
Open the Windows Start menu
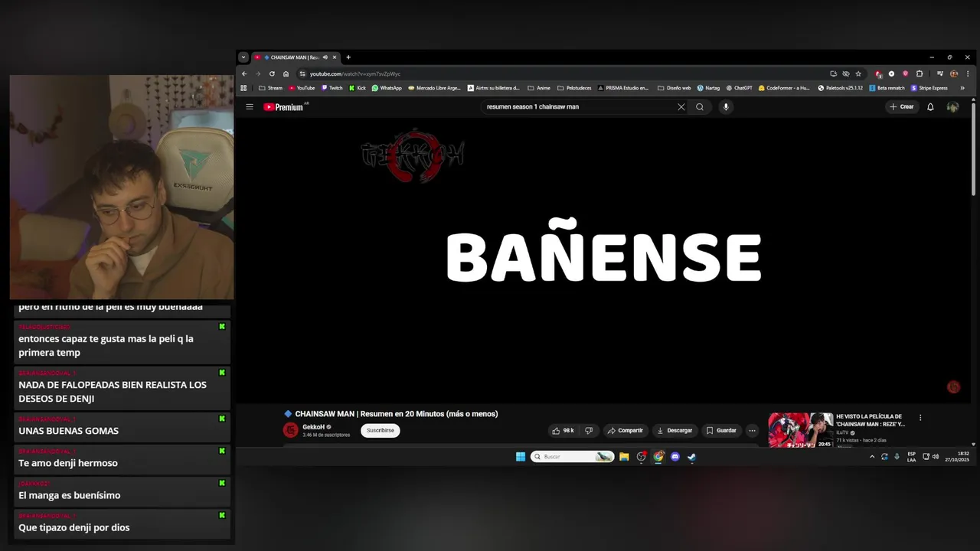click(x=521, y=457)
